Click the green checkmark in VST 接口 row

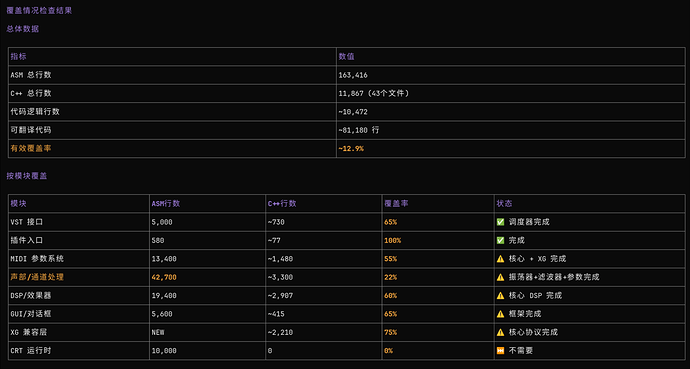click(500, 222)
